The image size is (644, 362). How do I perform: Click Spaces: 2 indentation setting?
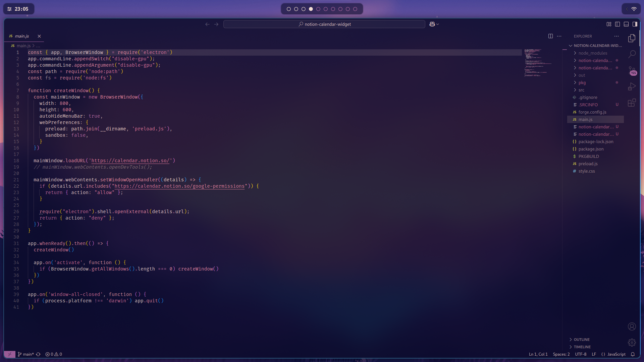click(561, 354)
